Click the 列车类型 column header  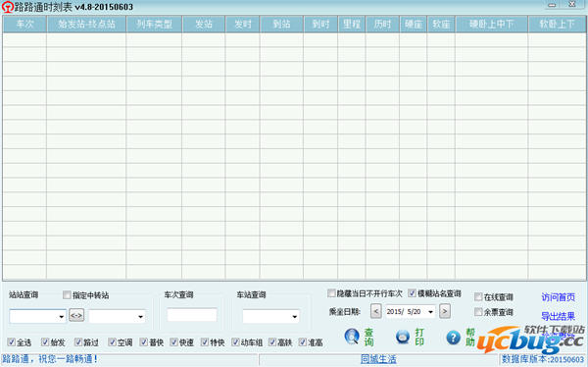click(x=154, y=24)
